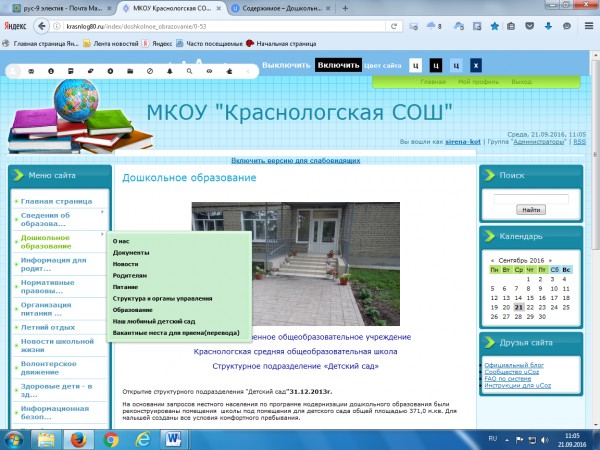Open the 'Часто посещаемые' bookmark
This screenshot has height=450, width=600.
(x=209, y=44)
